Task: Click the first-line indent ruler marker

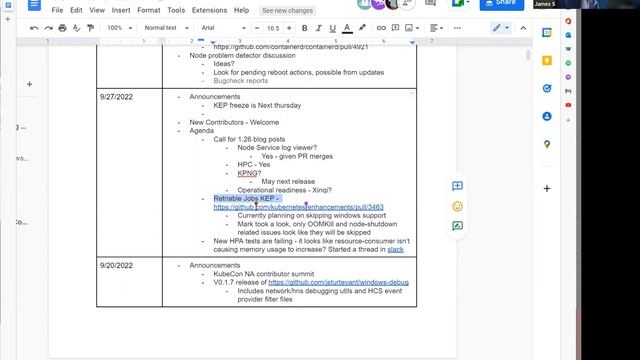Action: coord(201,40)
